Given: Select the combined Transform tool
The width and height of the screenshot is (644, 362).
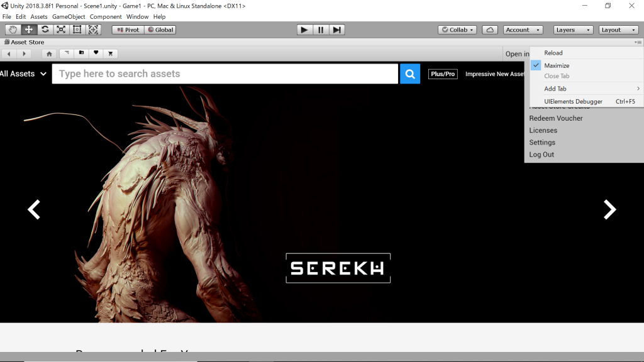Looking at the screenshot, I should [93, 30].
